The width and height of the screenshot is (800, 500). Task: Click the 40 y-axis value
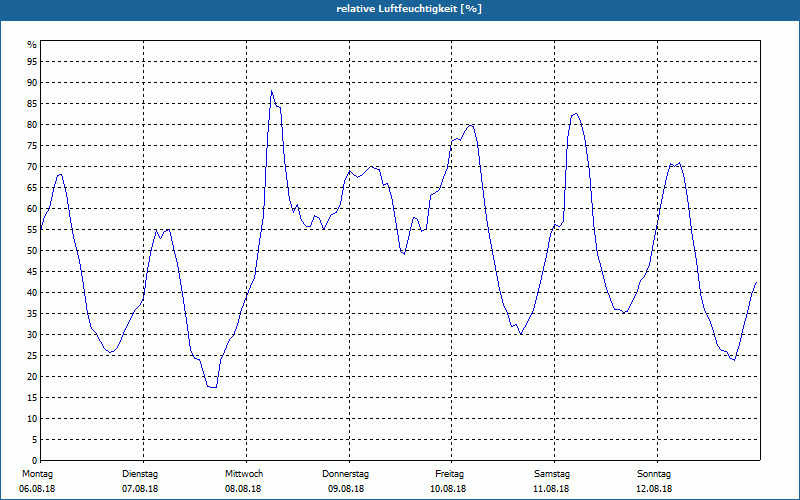pos(32,292)
